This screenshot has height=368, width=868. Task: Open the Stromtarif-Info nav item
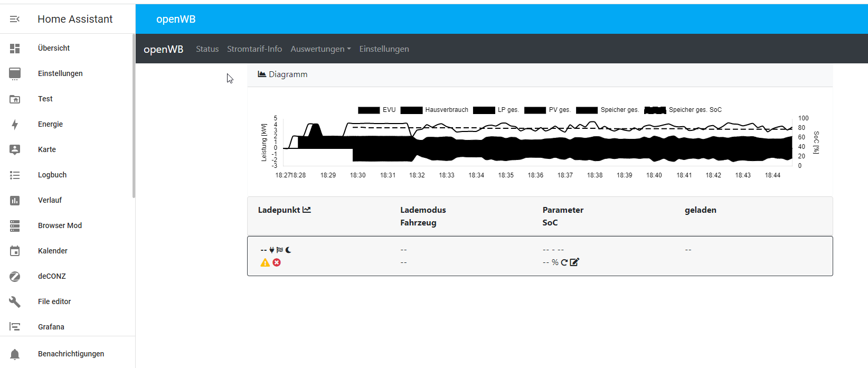click(254, 49)
